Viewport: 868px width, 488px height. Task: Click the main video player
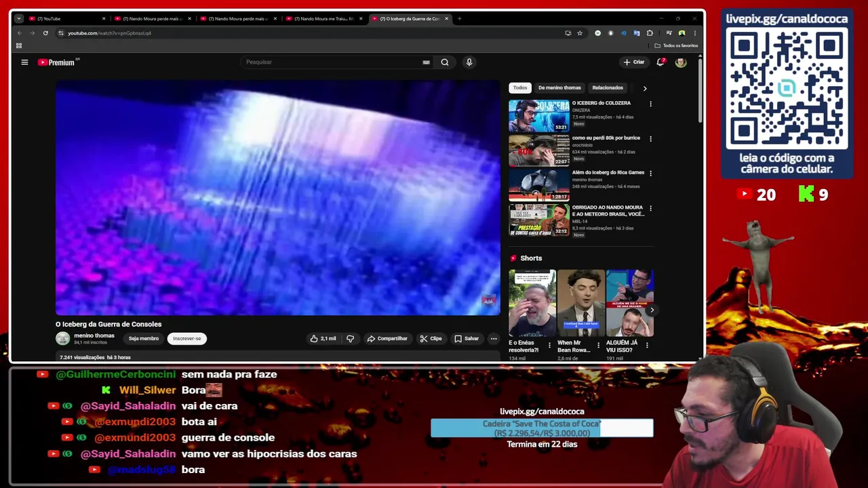pyautogui.click(x=278, y=198)
